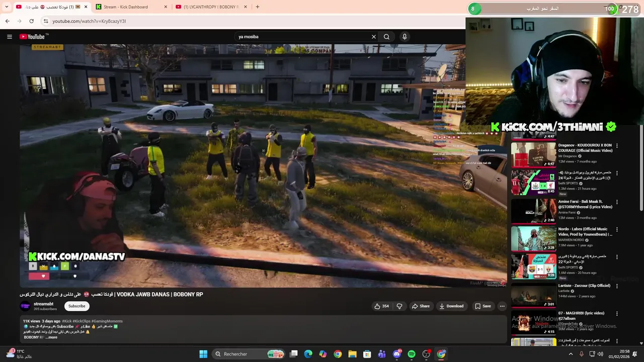
Task: Open File Explorer from the taskbar
Action: pyautogui.click(x=352, y=354)
